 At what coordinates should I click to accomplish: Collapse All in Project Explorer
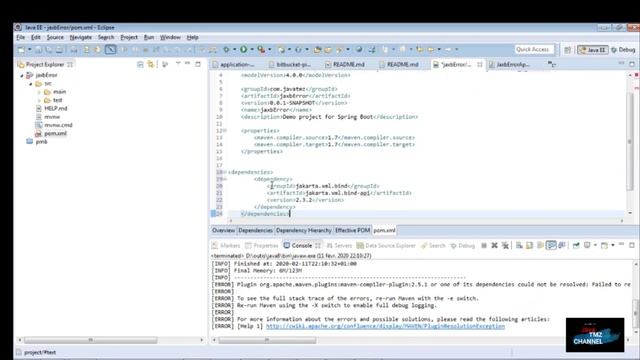coord(140,64)
